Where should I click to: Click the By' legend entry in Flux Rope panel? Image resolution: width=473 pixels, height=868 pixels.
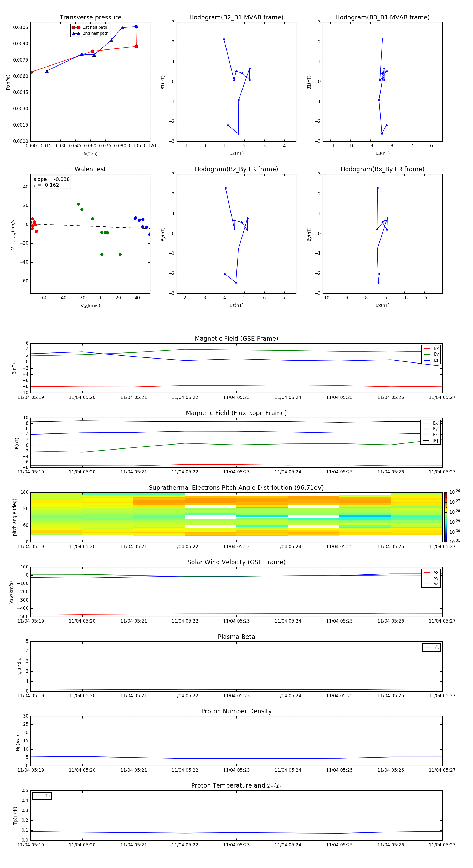coord(431,429)
